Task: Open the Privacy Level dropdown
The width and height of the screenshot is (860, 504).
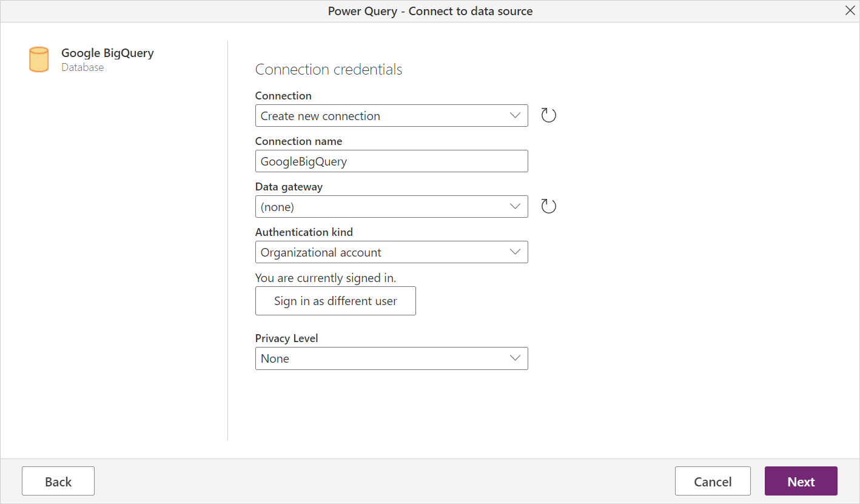Action: 392,358
